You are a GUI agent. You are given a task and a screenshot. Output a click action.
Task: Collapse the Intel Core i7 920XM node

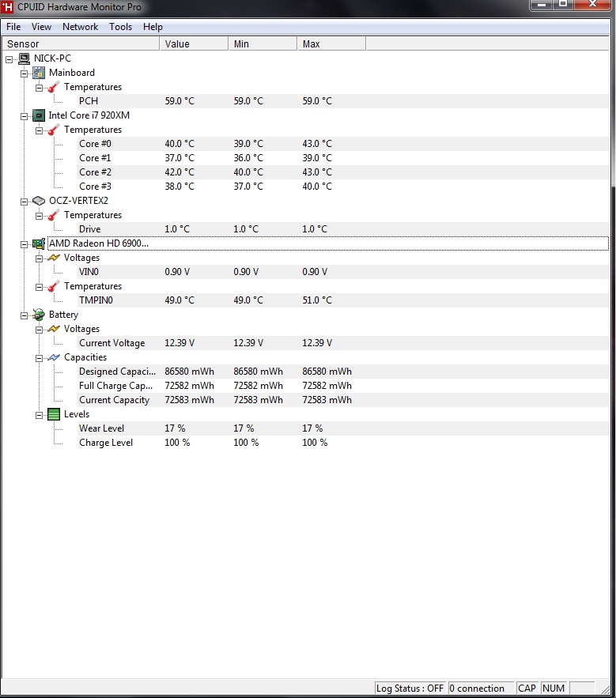tap(24, 116)
